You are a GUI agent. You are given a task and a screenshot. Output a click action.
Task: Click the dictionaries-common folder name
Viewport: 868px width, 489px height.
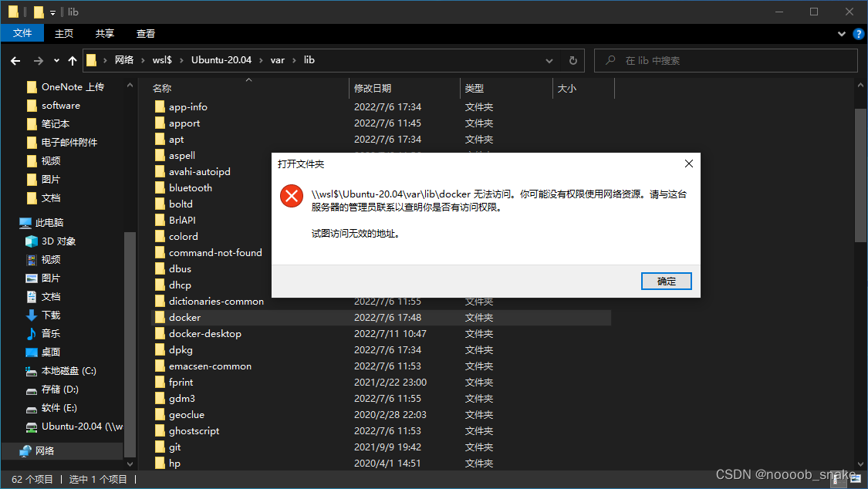click(217, 301)
